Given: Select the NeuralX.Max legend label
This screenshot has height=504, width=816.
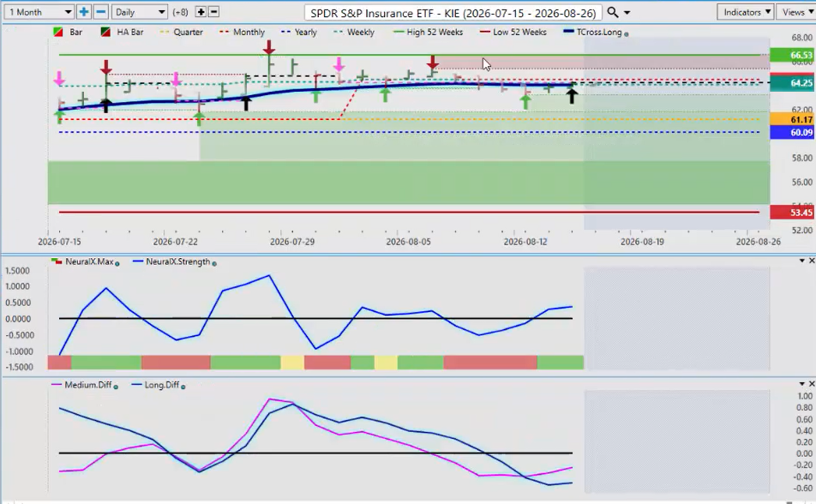Looking at the screenshot, I should tap(89, 262).
